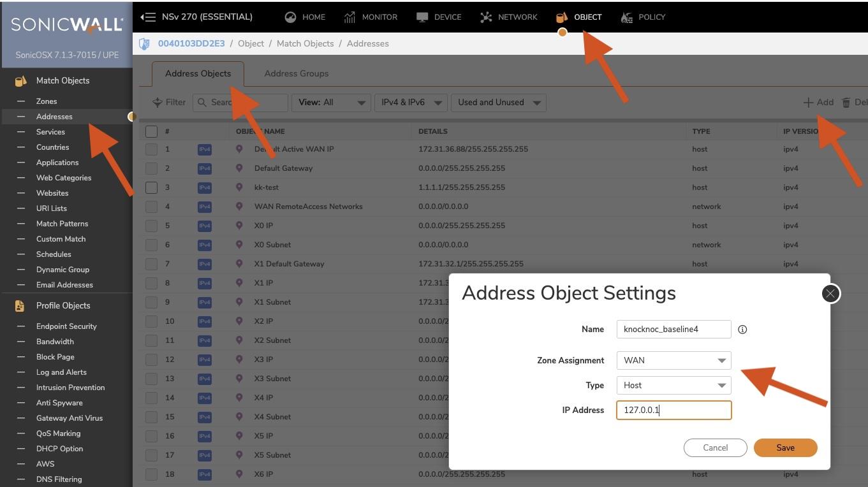Check the box for kk-test row
This screenshot has height=487, width=868.
(151, 187)
